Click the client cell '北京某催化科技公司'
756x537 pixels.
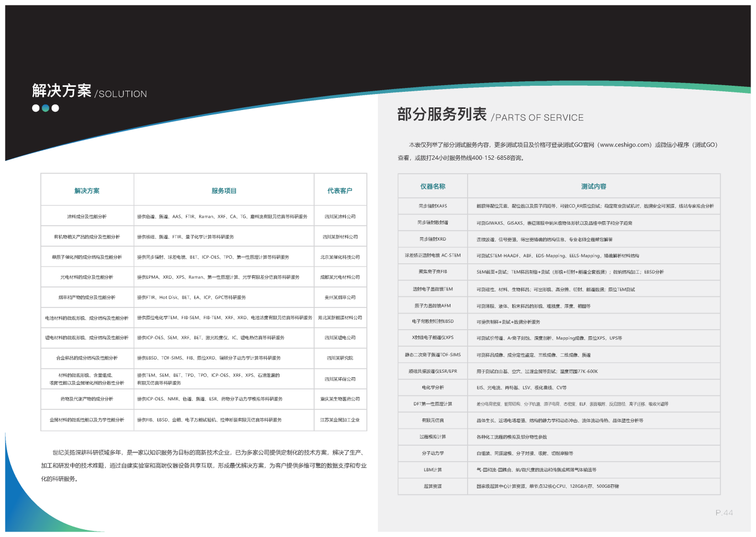(x=340, y=257)
